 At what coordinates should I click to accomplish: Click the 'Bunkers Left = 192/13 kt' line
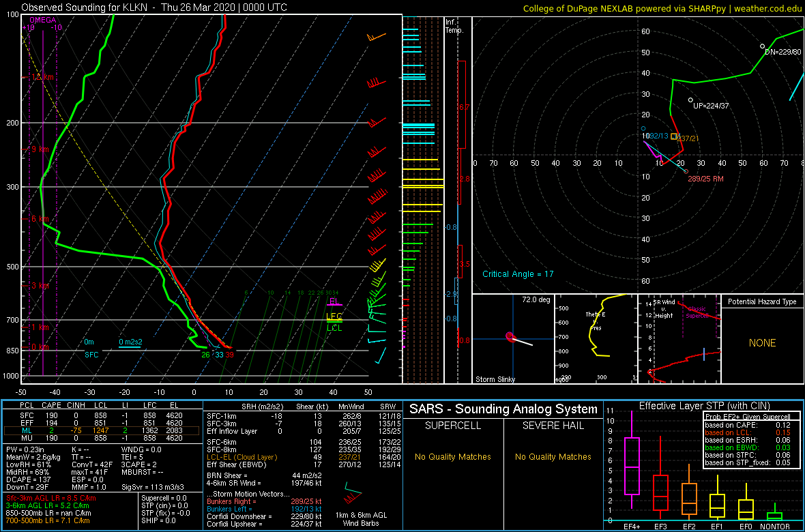click(x=264, y=508)
